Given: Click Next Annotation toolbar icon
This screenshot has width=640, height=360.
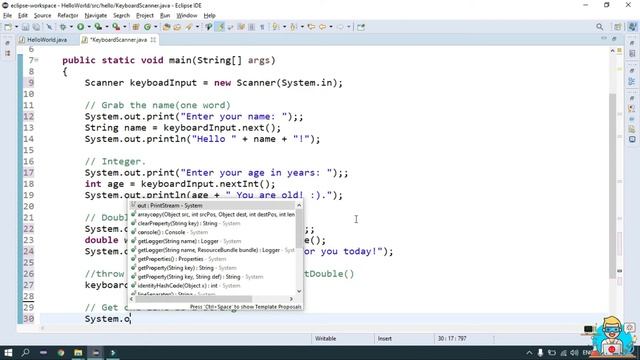Looking at the screenshot, I should coord(276,27).
